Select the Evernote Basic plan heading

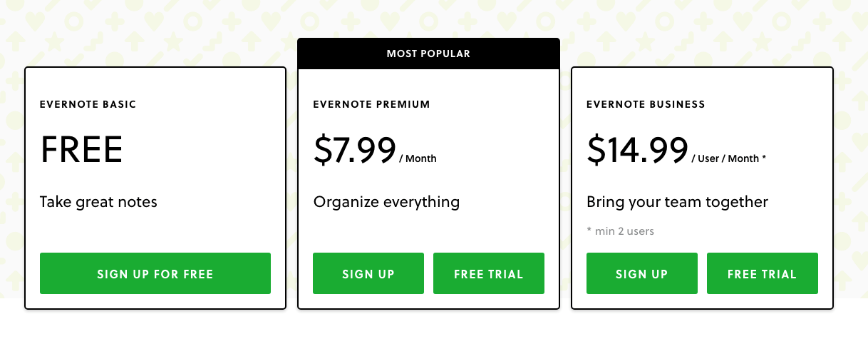88,104
